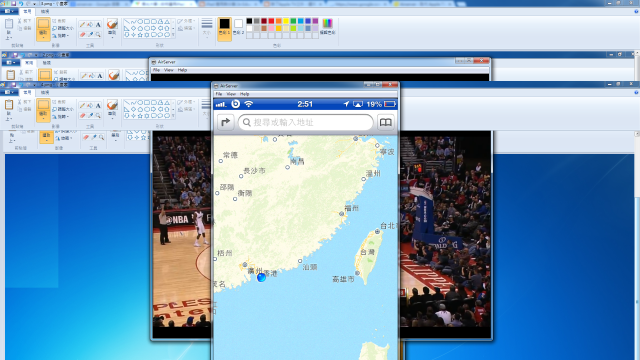Select the Text tool in top Paint window

[98, 25]
